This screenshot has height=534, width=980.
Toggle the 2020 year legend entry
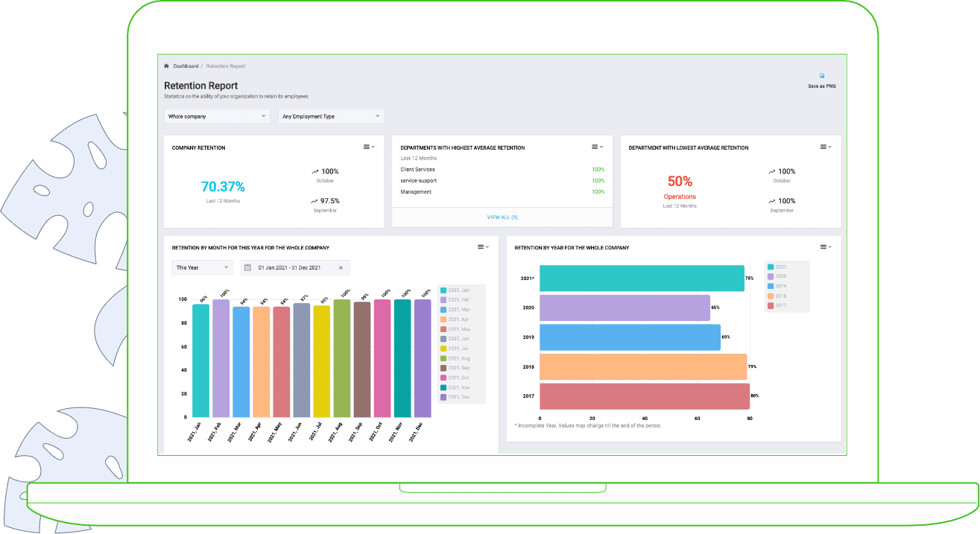[x=777, y=276]
